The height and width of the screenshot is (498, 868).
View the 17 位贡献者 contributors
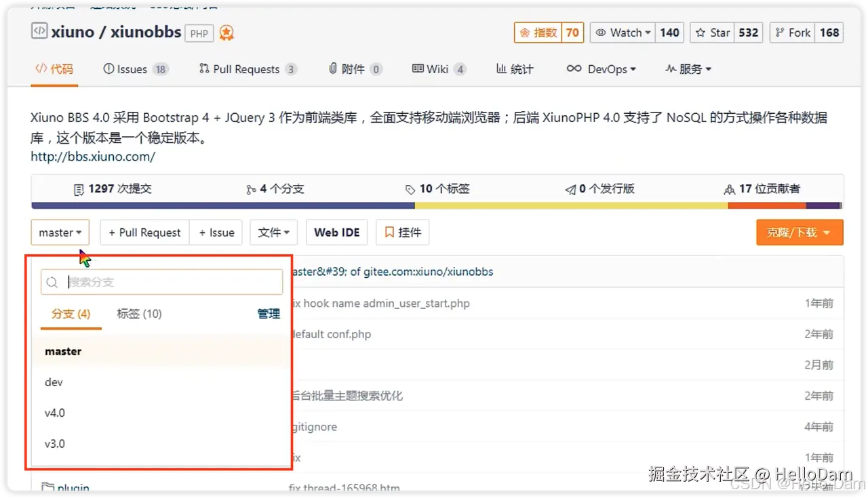pos(762,189)
